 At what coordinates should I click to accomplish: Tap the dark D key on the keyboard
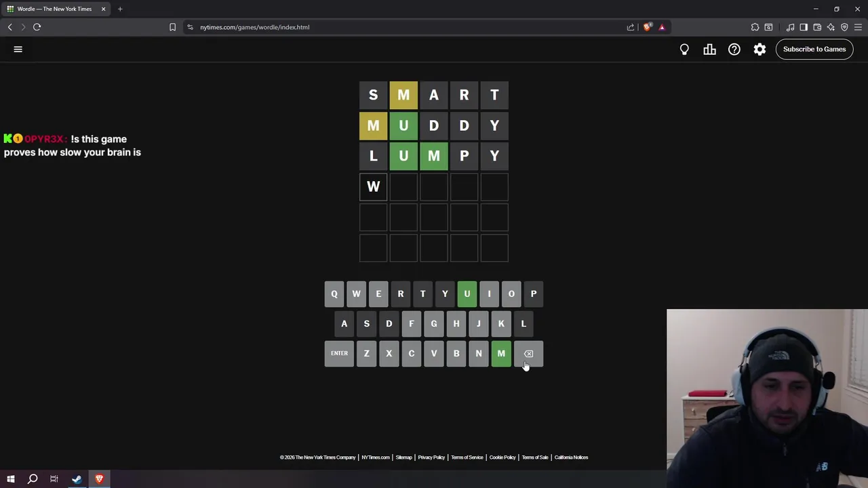pos(389,323)
